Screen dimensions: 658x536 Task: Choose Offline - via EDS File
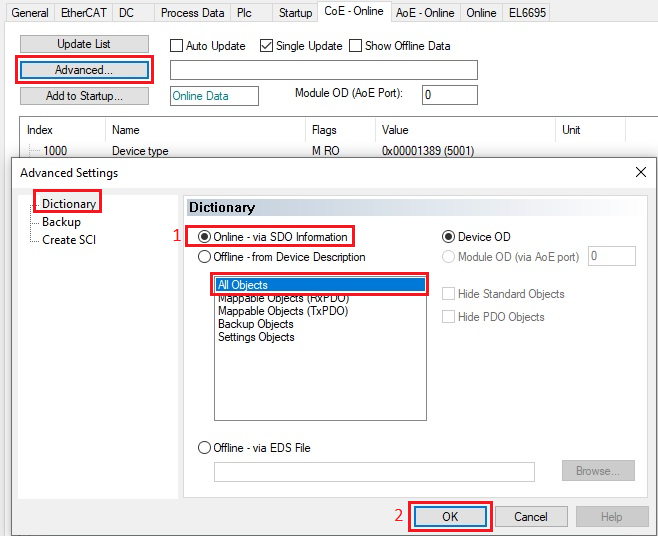coord(254,447)
